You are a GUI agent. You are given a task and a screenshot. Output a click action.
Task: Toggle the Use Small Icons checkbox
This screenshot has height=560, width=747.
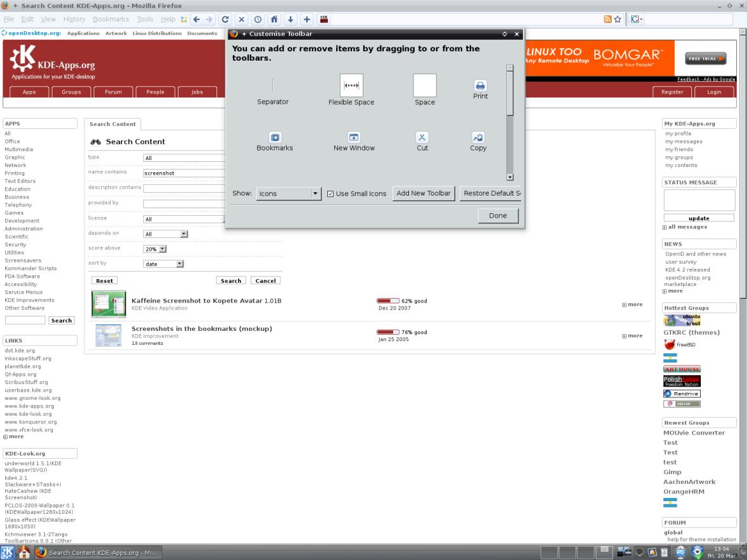point(330,194)
